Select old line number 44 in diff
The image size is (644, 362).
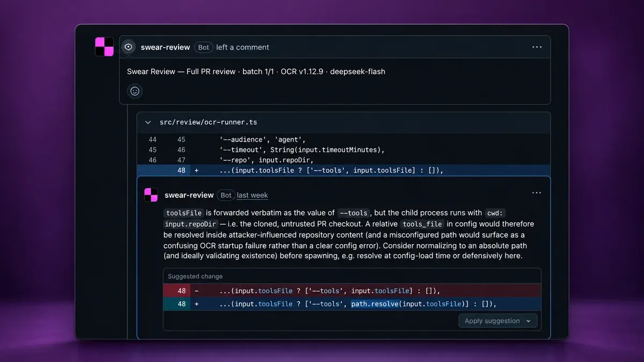click(x=152, y=139)
